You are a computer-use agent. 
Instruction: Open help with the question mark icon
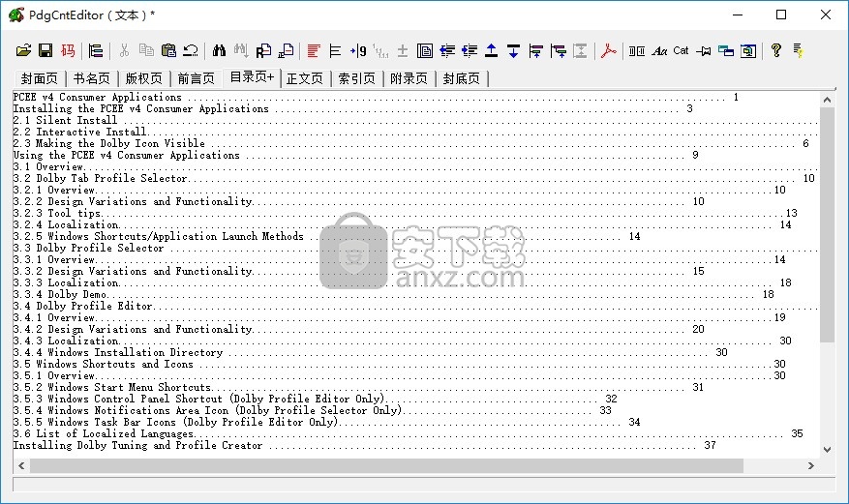pos(775,51)
